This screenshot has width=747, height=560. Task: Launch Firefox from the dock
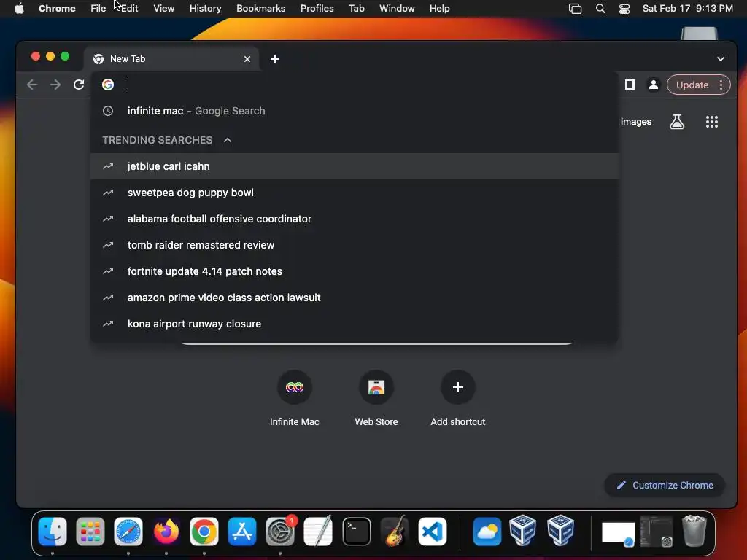pos(166,531)
